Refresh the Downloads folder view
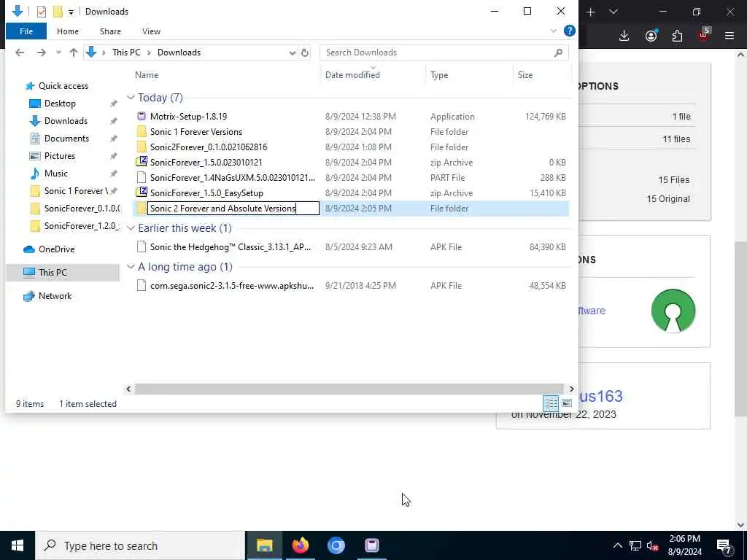 tap(305, 52)
